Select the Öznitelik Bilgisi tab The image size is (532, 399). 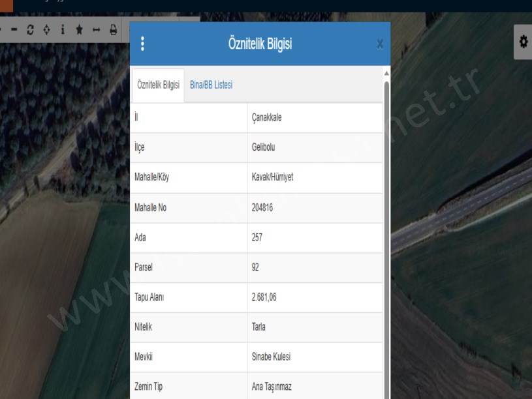pos(158,85)
